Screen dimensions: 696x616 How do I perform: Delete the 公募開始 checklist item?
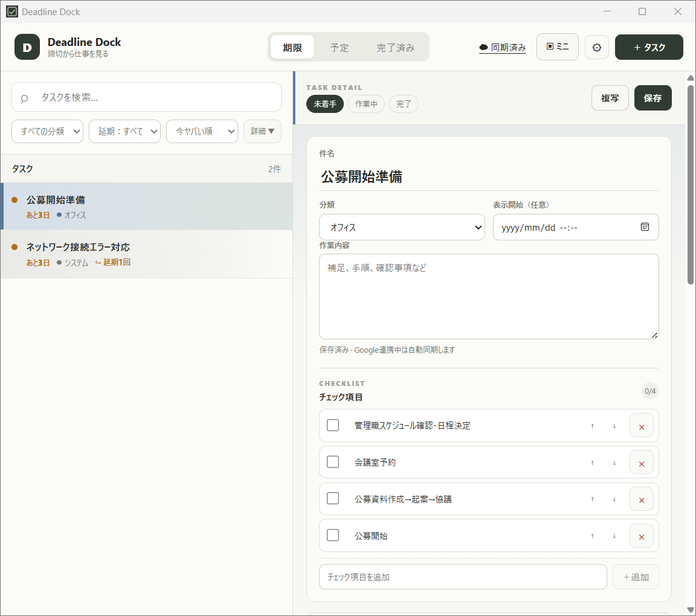pos(642,536)
